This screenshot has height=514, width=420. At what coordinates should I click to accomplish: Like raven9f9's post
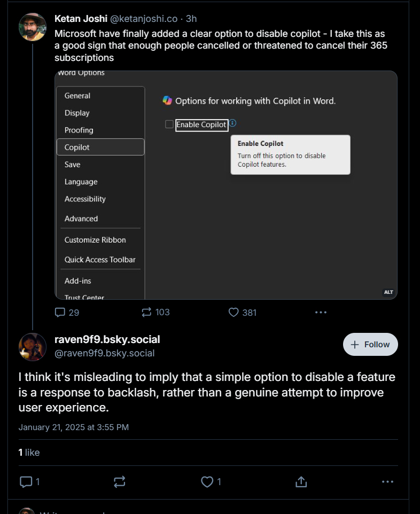[x=211, y=482]
